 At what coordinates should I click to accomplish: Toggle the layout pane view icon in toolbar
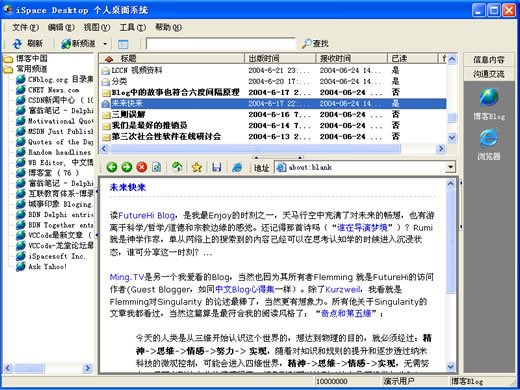coord(123,44)
